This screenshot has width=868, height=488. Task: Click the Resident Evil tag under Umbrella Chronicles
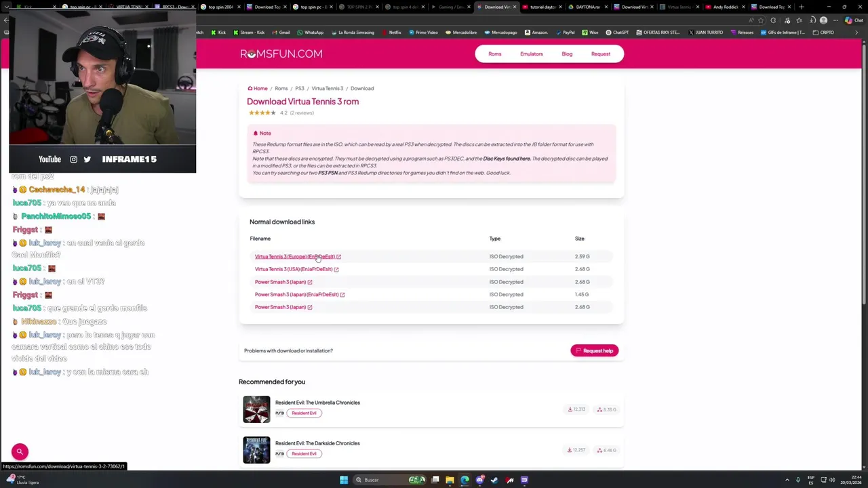pyautogui.click(x=304, y=413)
